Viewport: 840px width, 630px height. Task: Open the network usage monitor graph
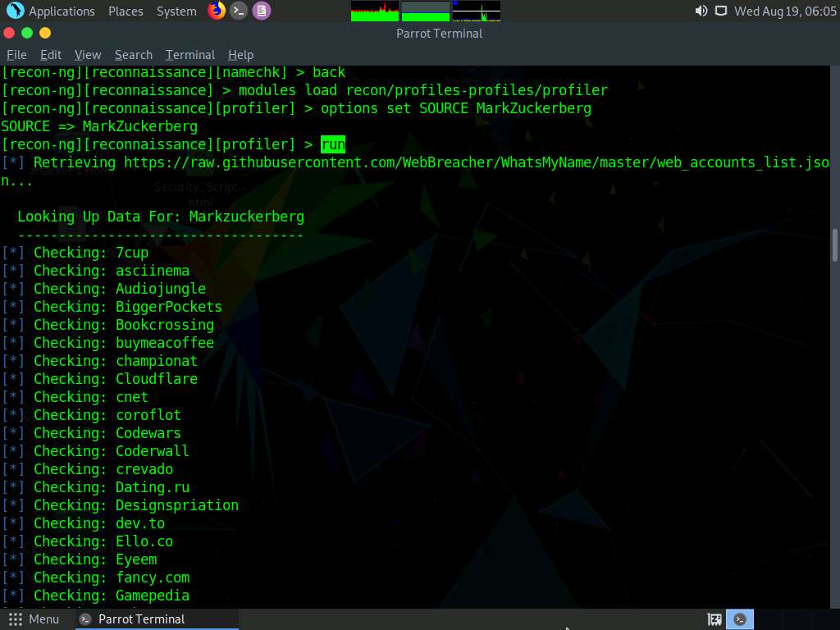click(x=477, y=11)
